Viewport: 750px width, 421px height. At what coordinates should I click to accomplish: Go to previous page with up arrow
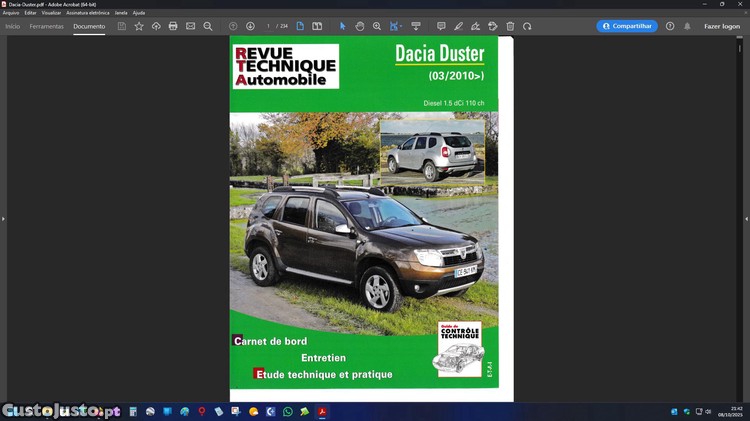point(233,26)
